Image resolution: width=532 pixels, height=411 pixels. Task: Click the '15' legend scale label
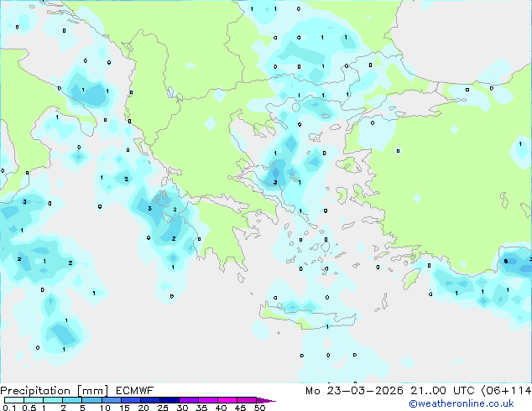tap(124, 408)
